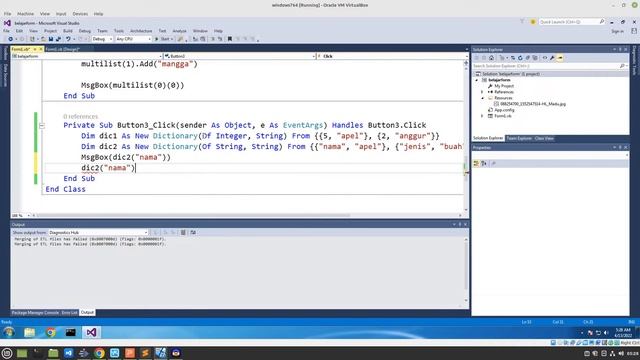Click the Search Solution Explorer field
Viewport: 640px width, 360px height.
click(x=549, y=66)
